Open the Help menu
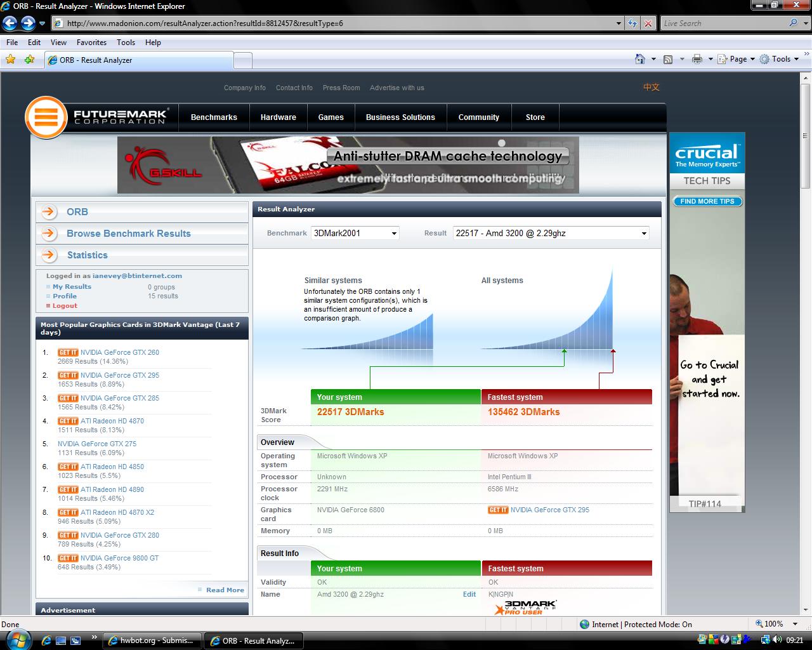 point(153,43)
